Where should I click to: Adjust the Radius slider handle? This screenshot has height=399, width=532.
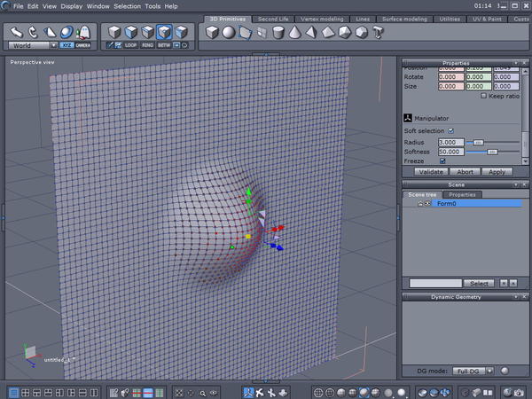[x=478, y=143]
